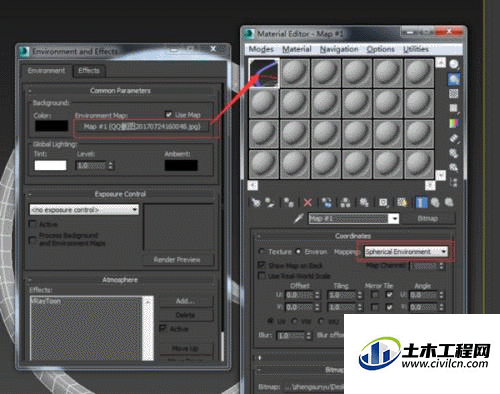Toggle the Use Map checkbox
The image size is (500, 394).
pyautogui.click(x=169, y=114)
